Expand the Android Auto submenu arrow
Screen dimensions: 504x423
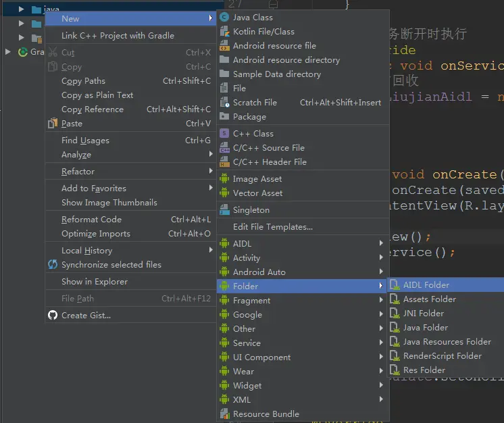point(381,272)
